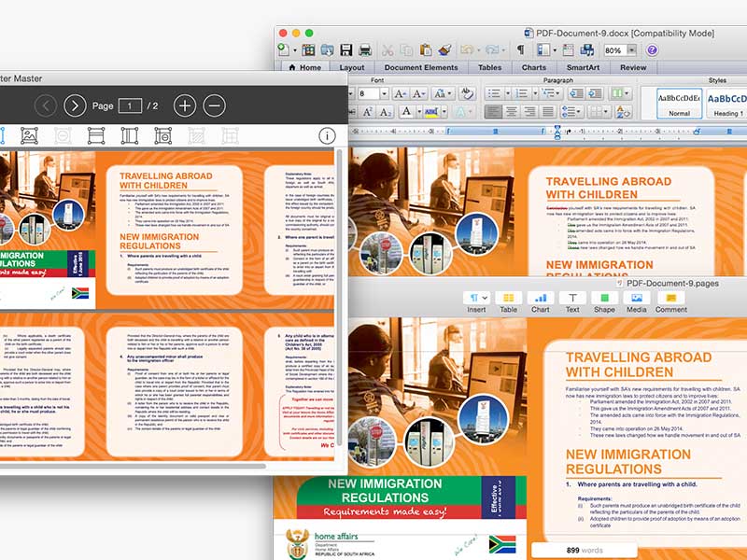The width and height of the screenshot is (747, 560).
Task: Click the Redo arrow icon
Action: click(492, 49)
